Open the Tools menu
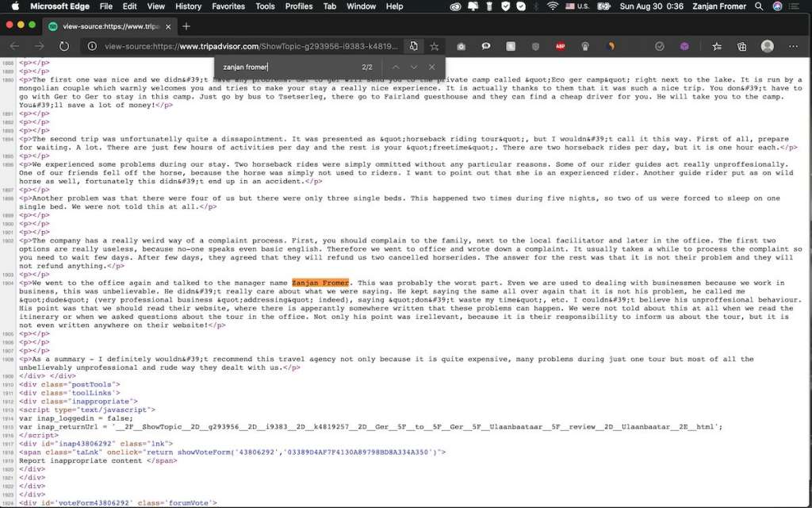This screenshot has height=508, width=812. click(265, 6)
